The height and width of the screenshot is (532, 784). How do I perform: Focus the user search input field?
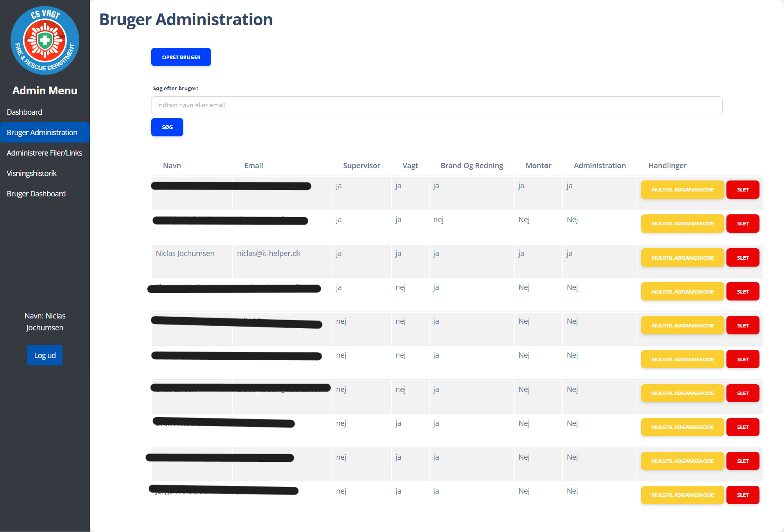click(437, 105)
